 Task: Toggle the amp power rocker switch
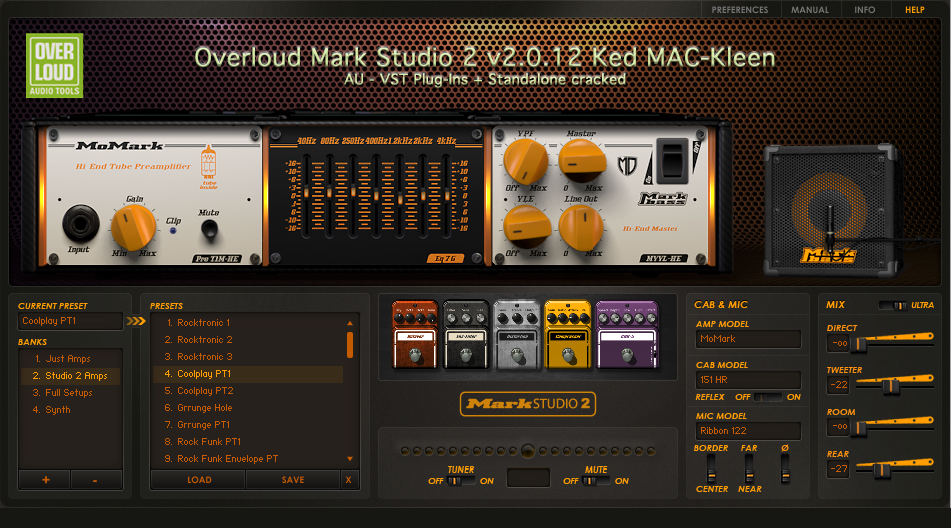coord(673,160)
